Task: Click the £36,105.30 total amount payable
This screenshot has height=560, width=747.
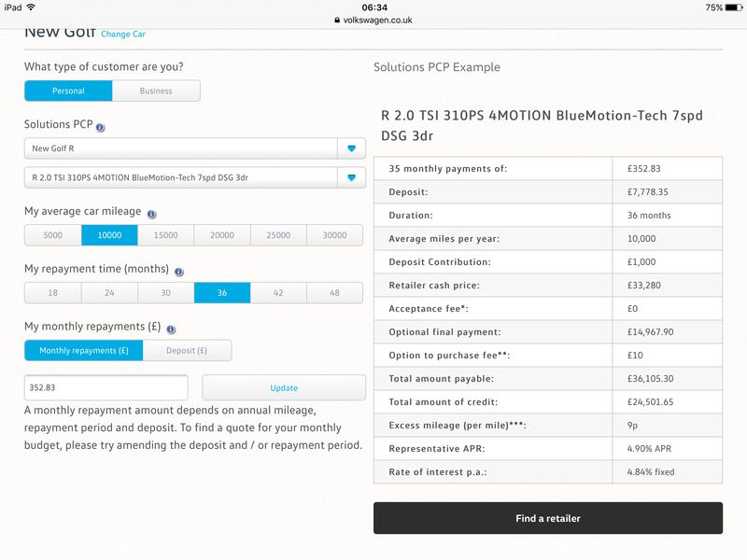Action: pos(650,379)
